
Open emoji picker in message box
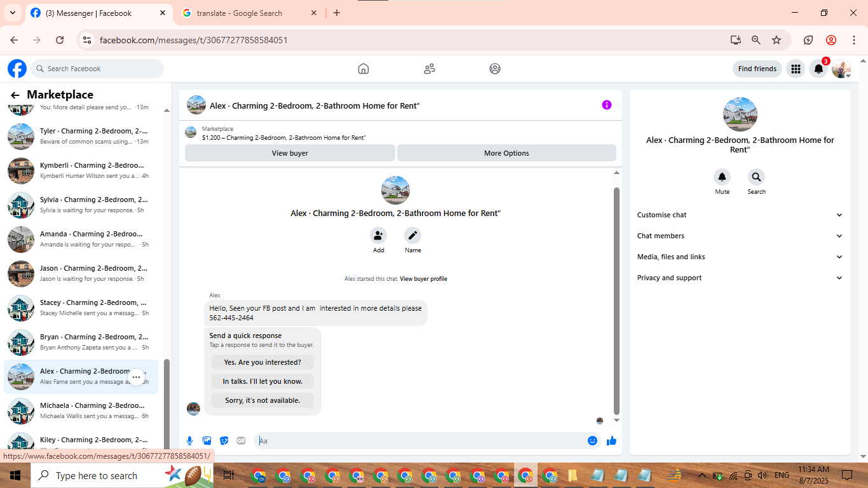pyautogui.click(x=592, y=440)
